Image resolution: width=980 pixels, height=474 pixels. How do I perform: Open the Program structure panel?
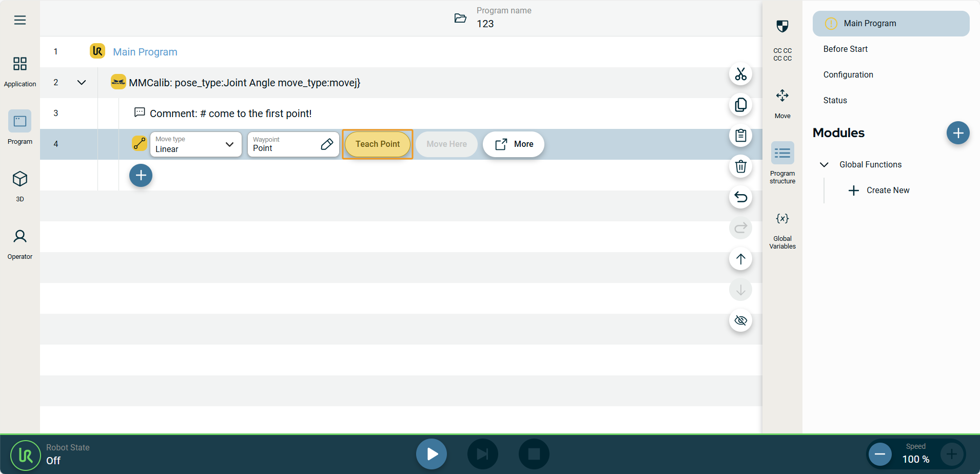point(782,163)
